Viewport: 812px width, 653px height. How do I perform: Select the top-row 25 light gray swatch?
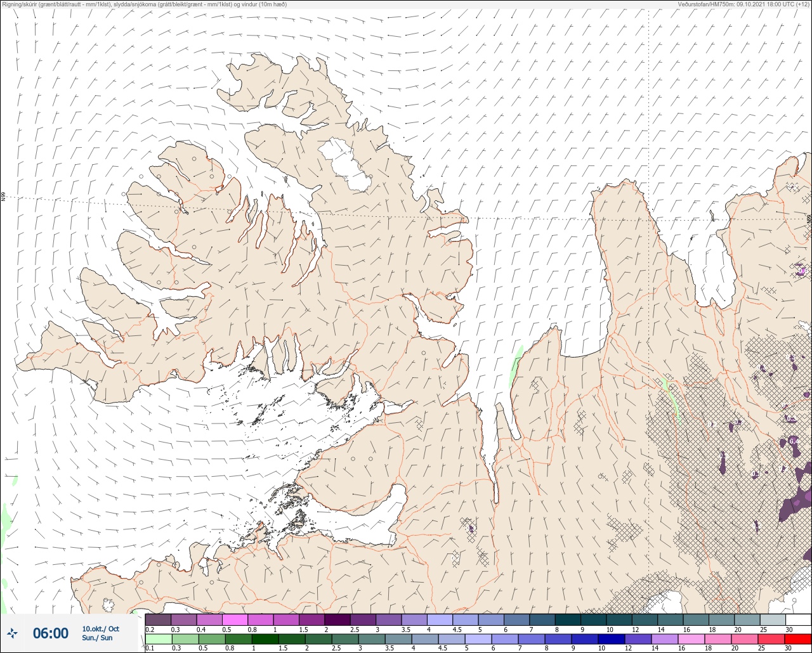coord(773,619)
